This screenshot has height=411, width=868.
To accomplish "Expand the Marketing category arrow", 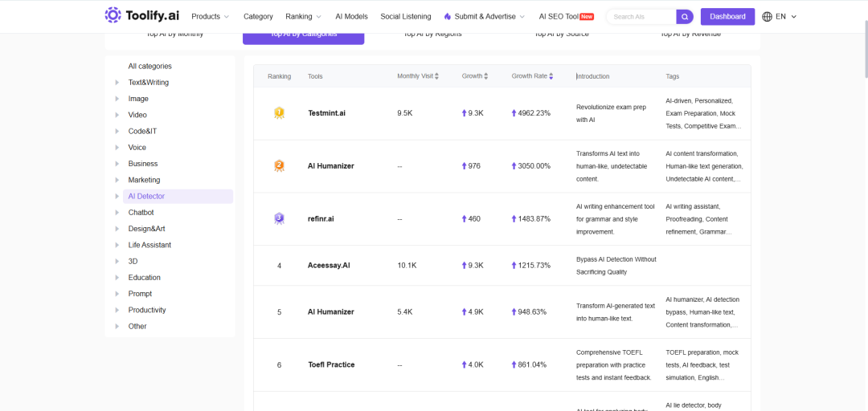I will coord(117,180).
